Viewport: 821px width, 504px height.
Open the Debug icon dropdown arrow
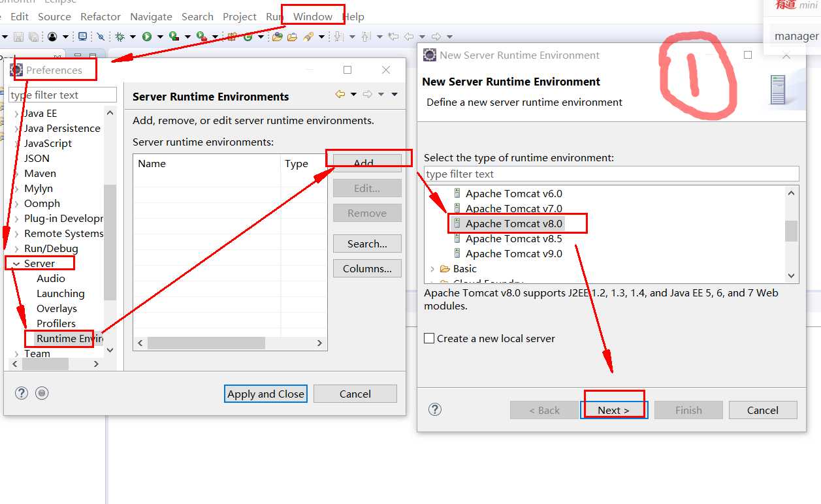click(x=133, y=37)
